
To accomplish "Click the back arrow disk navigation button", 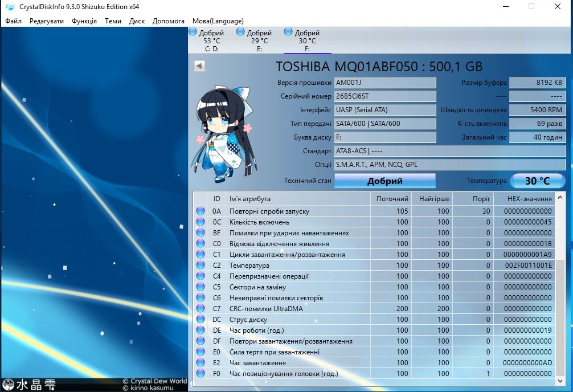I will (199, 66).
